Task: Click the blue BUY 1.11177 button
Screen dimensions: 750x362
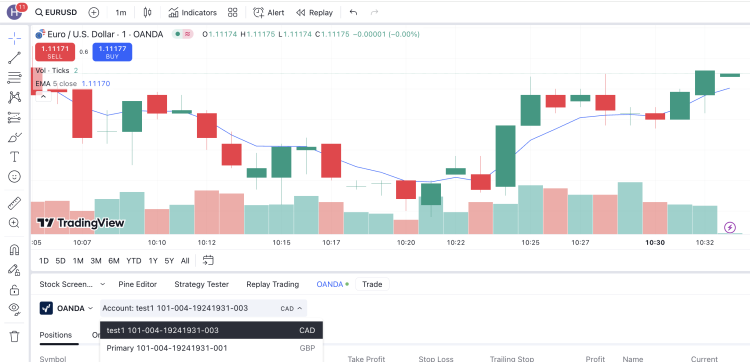Action: (112, 52)
